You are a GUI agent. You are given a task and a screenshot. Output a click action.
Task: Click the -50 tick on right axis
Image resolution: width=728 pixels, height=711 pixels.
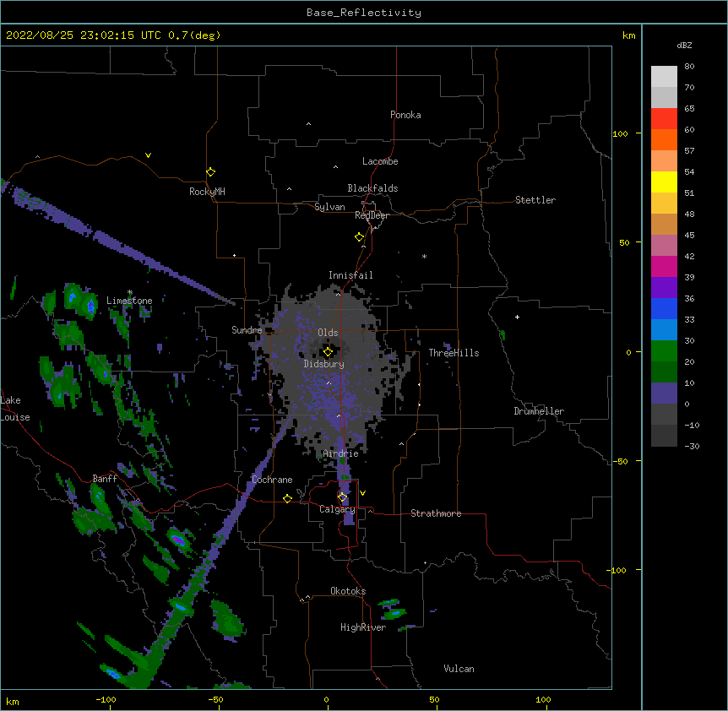[x=619, y=461]
